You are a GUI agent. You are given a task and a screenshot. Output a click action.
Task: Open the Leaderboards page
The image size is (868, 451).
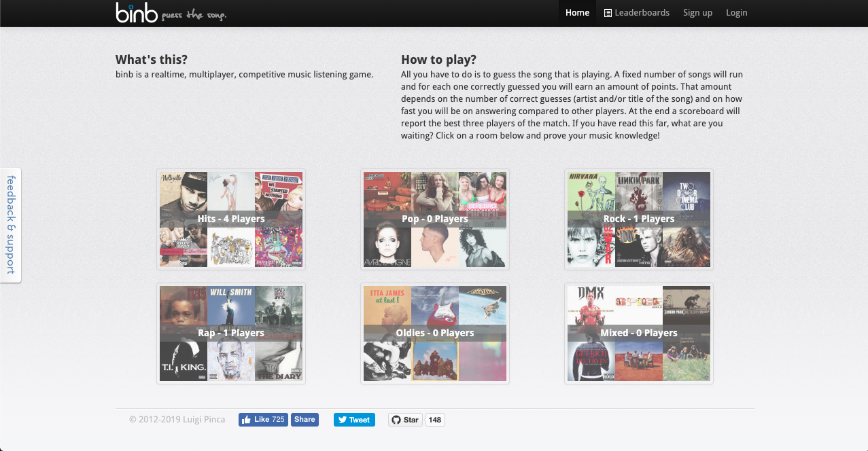click(636, 13)
